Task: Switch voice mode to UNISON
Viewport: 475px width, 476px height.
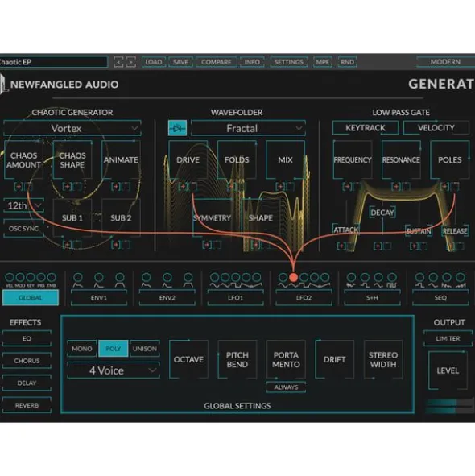Action: pyautogui.click(x=145, y=349)
